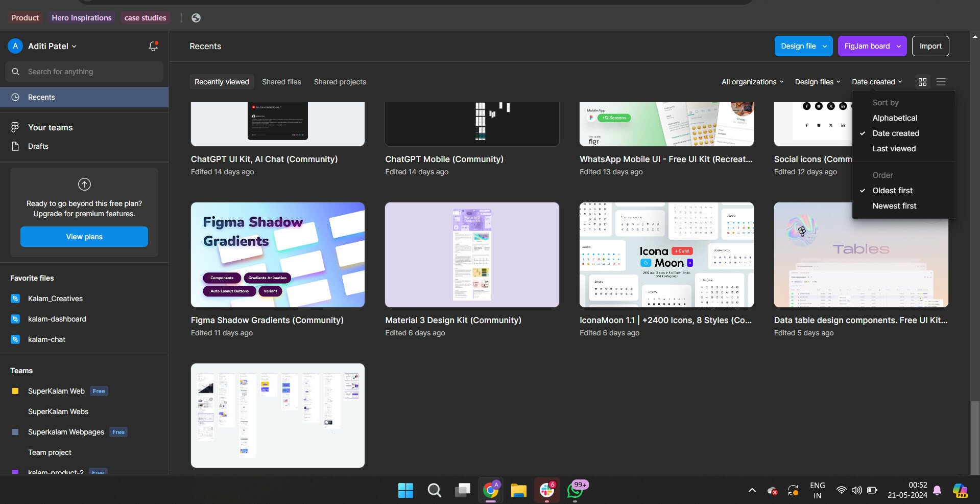Viewport: 980px width, 504px height.
Task: Open the SuperKalam Webs project
Action: (58, 411)
